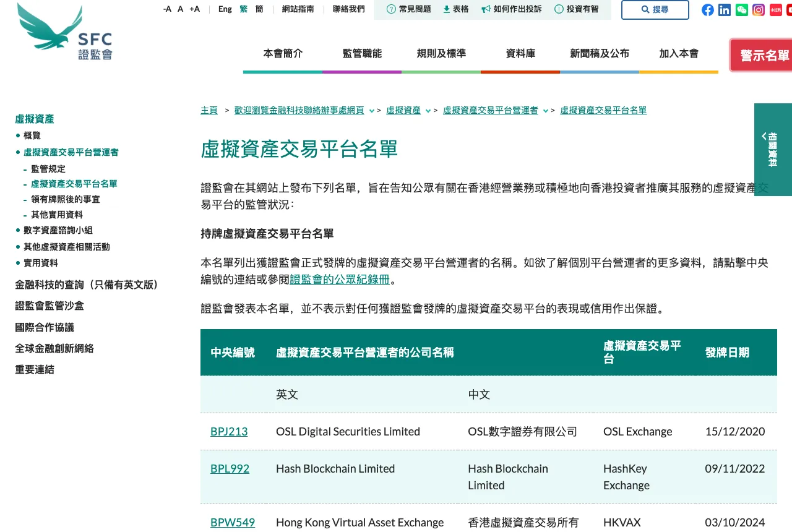Decrease font size with -A
The image size is (792, 532).
point(167,9)
